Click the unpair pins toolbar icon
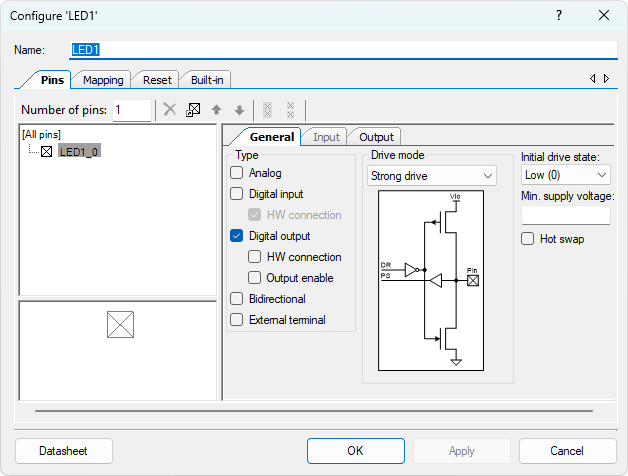 point(290,110)
